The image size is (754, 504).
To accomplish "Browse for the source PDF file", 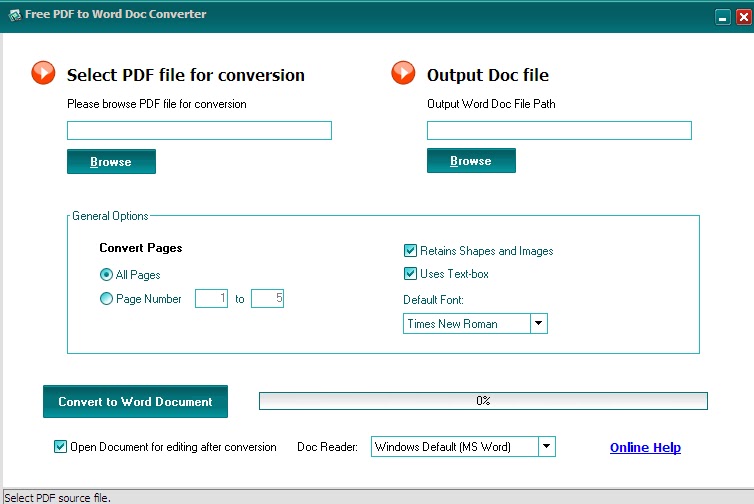I will (x=111, y=162).
